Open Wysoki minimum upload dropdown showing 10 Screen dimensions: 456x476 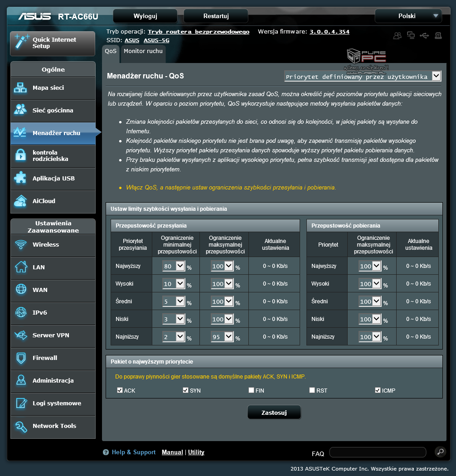[173, 283]
